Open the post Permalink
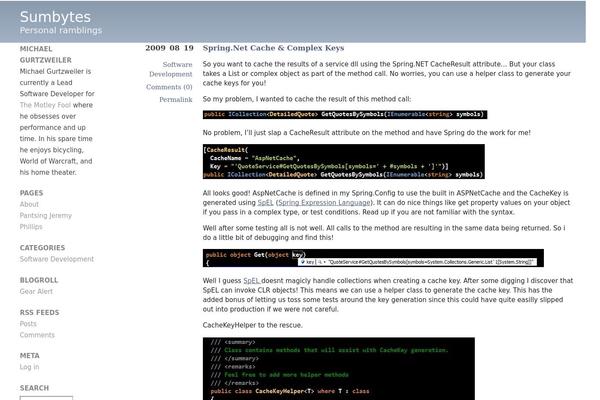 click(176, 100)
